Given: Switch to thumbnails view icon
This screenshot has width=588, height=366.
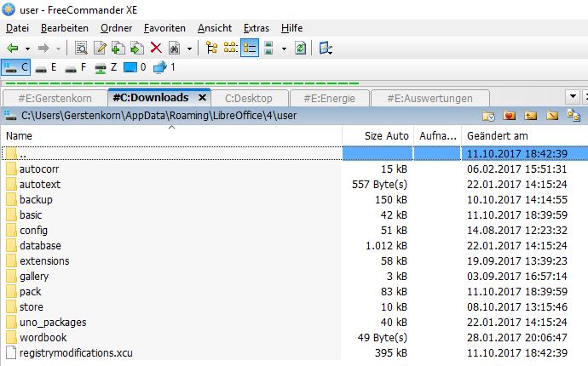Looking at the screenshot, I should (268, 49).
